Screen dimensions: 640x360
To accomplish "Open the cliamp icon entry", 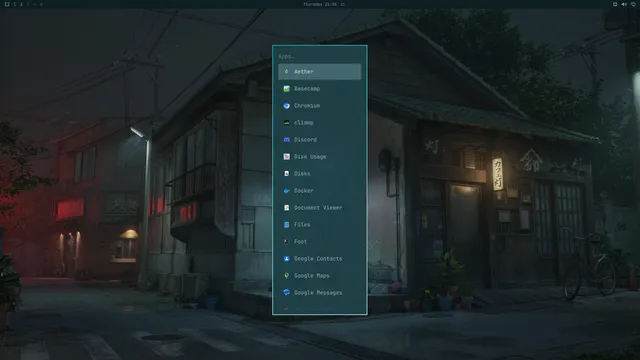I will click(287, 122).
